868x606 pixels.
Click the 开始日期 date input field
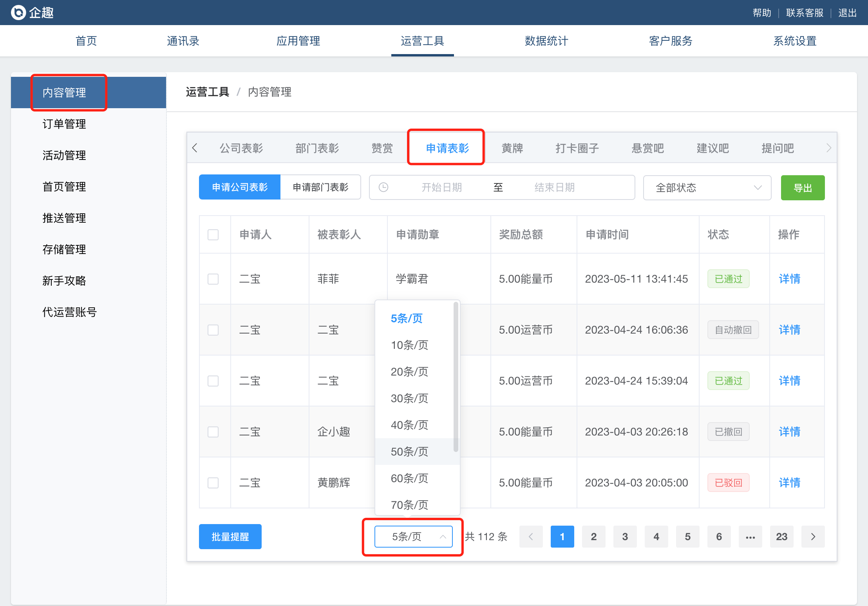441,187
